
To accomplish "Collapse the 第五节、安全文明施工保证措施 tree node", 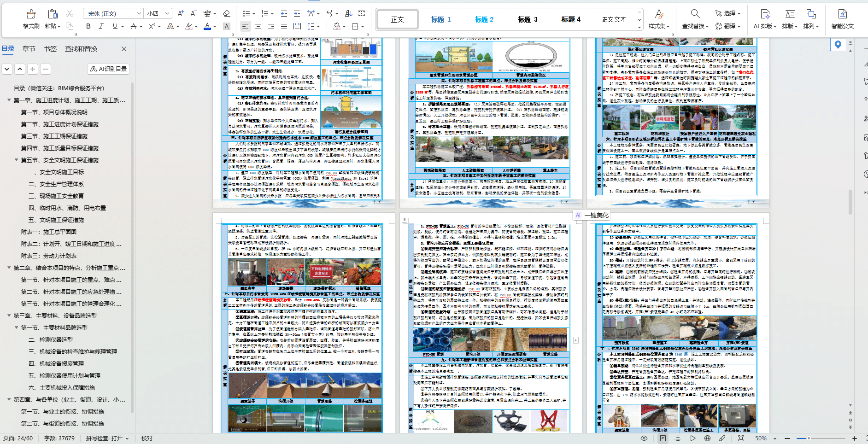I will click(17, 160).
